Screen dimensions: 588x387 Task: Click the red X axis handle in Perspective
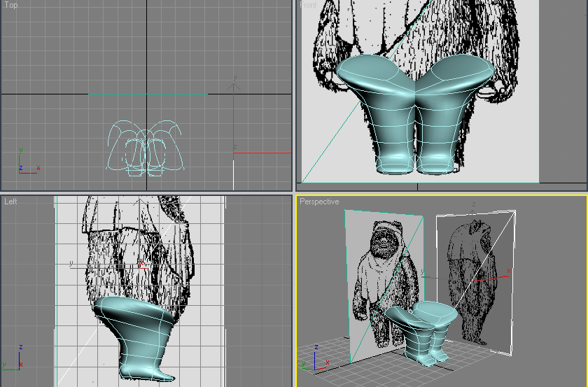tap(491, 279)
